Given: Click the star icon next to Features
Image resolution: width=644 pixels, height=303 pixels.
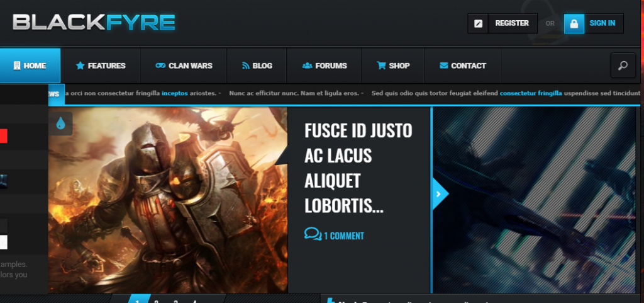Looking at the screenshot, I should point(80,66).
